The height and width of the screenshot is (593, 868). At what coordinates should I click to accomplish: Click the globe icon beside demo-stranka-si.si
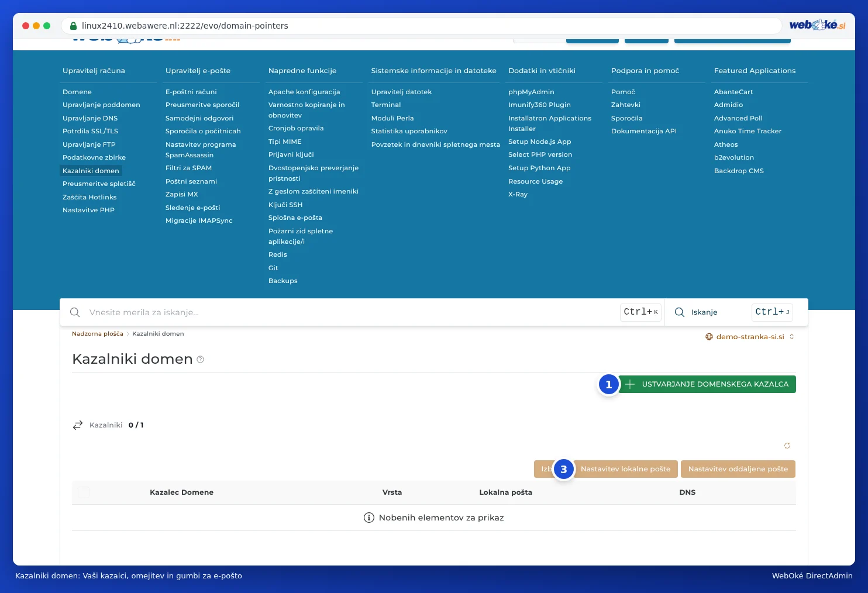709,337
